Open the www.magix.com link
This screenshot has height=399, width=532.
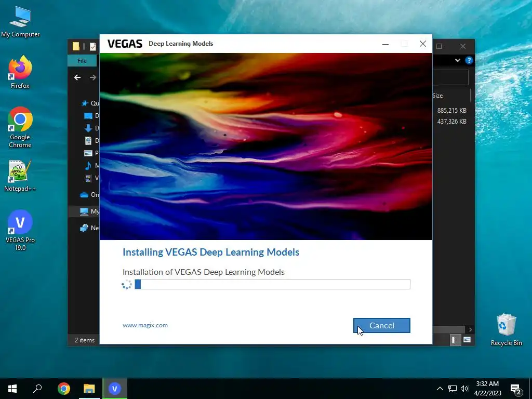(x=145, y=325)
